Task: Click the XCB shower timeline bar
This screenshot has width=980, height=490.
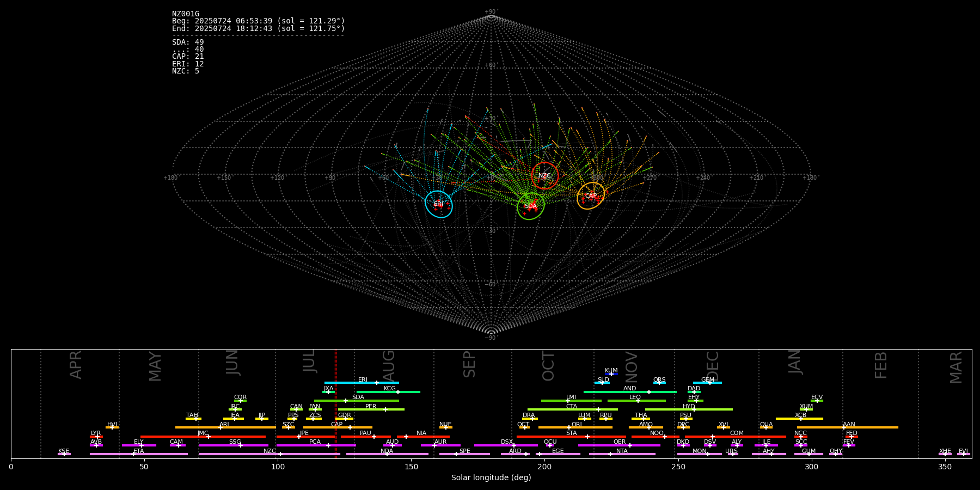Action: click(x=799, y=419)
